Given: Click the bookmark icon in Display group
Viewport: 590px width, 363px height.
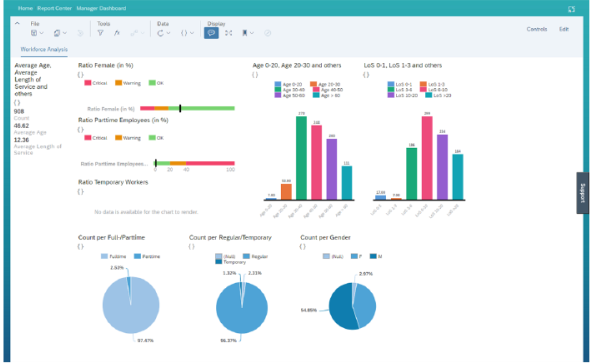Looking at the screenshot, I should 245,33.
